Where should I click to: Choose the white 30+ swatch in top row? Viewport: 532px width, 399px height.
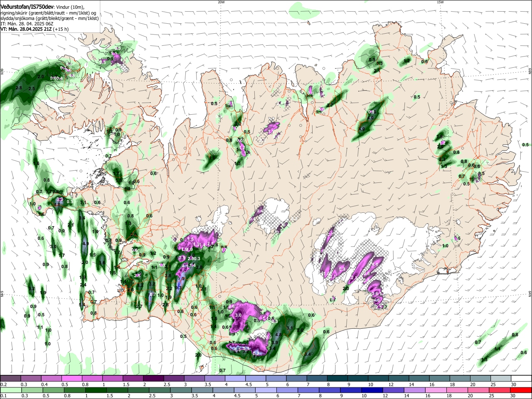click(x=521, y=378)
